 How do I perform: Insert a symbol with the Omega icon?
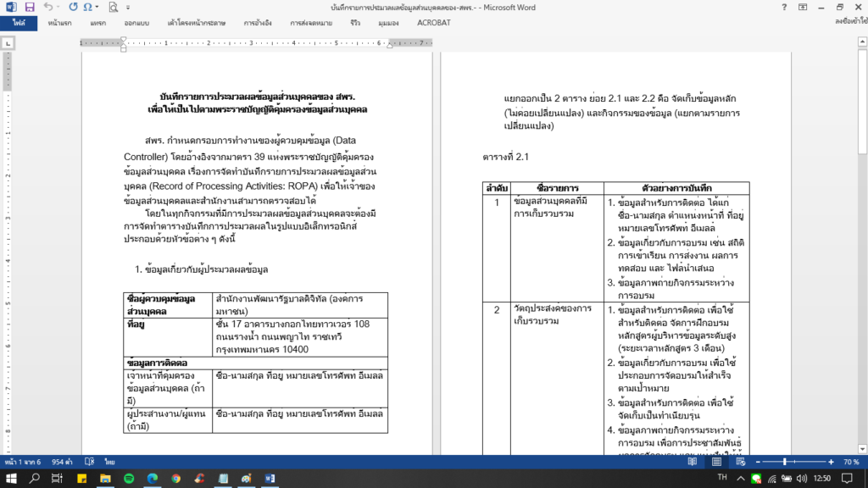pos(87,7)
